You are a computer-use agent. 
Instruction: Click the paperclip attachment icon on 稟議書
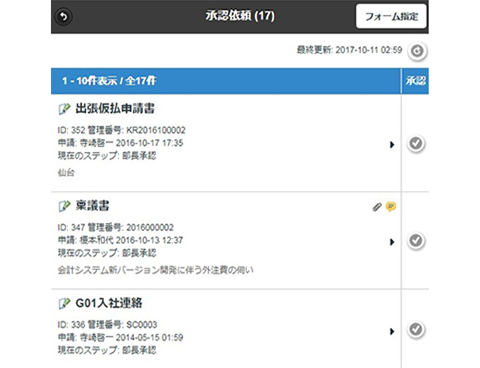click(x=377, y=207)
